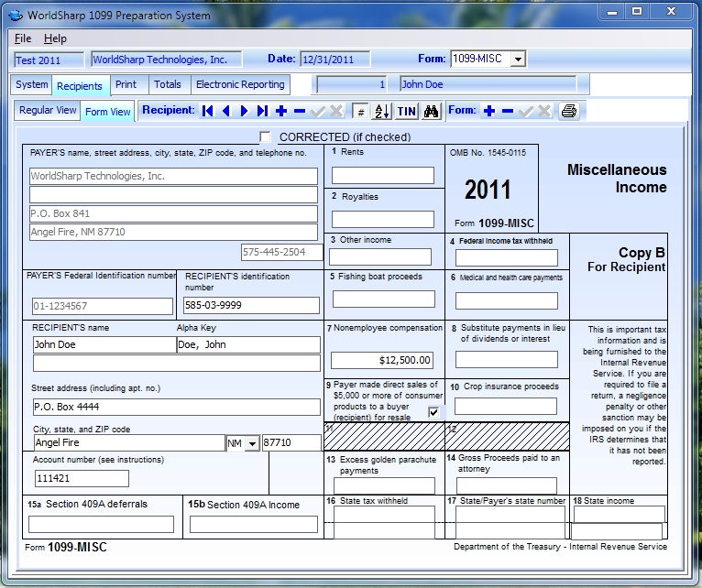The width and height of the screenshot is (702, 588).
Task: Sort recipients alphabetically with the A-Z icon
Action: pos(382,111)
